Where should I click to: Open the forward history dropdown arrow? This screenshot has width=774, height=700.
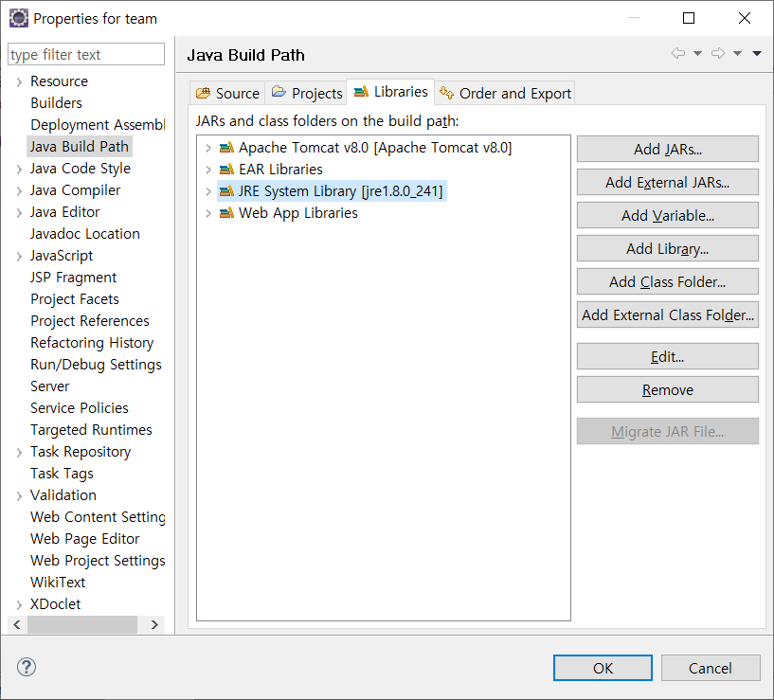coord(737,53)
